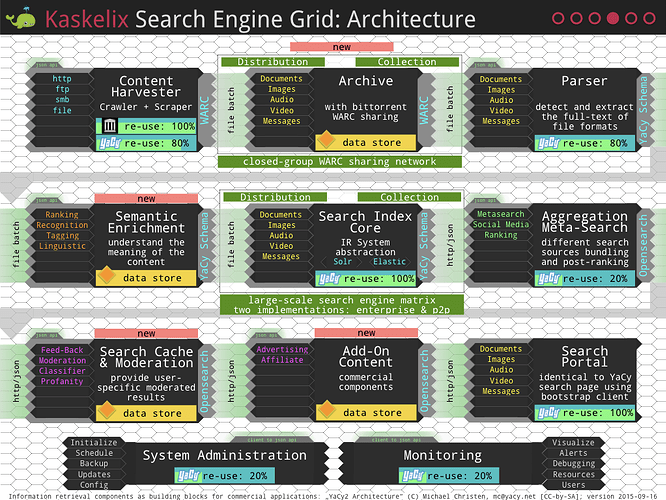
Task: Click 'Metasearch' in Aggregation Meta-Search list
Action: coord(501,214)
